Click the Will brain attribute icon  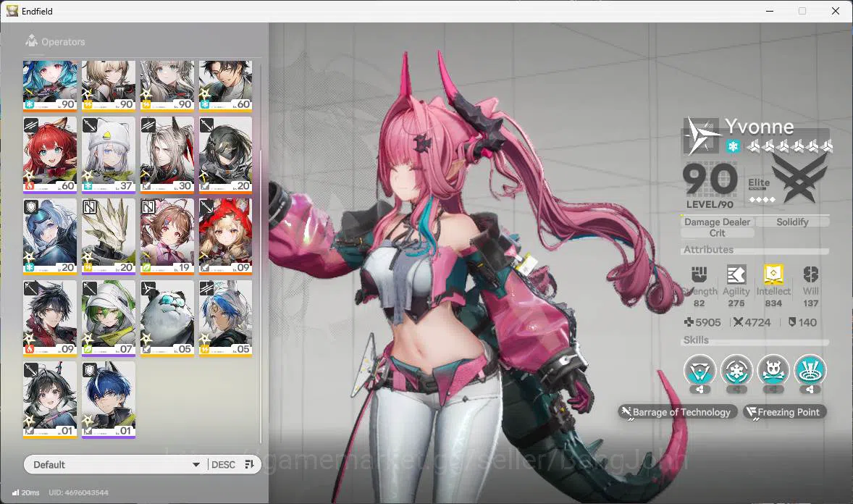(810, 275)
